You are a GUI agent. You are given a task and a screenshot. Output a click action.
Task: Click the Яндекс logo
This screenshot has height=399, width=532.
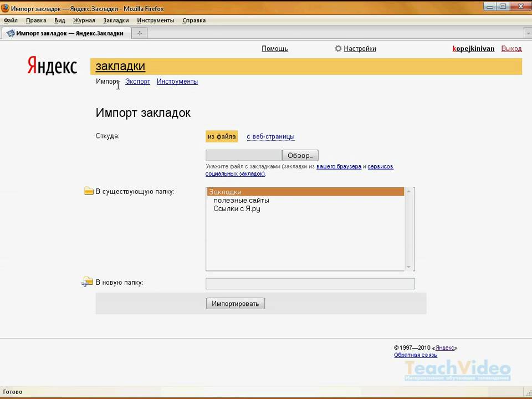pos(52,65)
